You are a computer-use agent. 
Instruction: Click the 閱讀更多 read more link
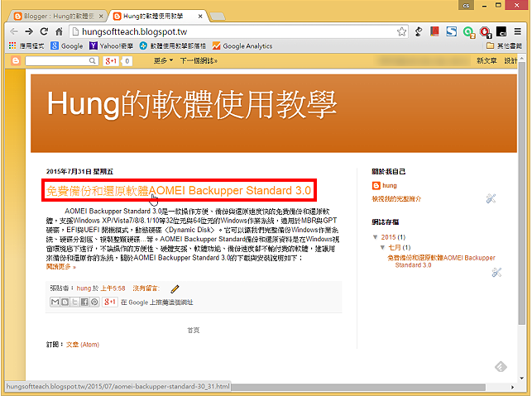[x=61, y=267]
